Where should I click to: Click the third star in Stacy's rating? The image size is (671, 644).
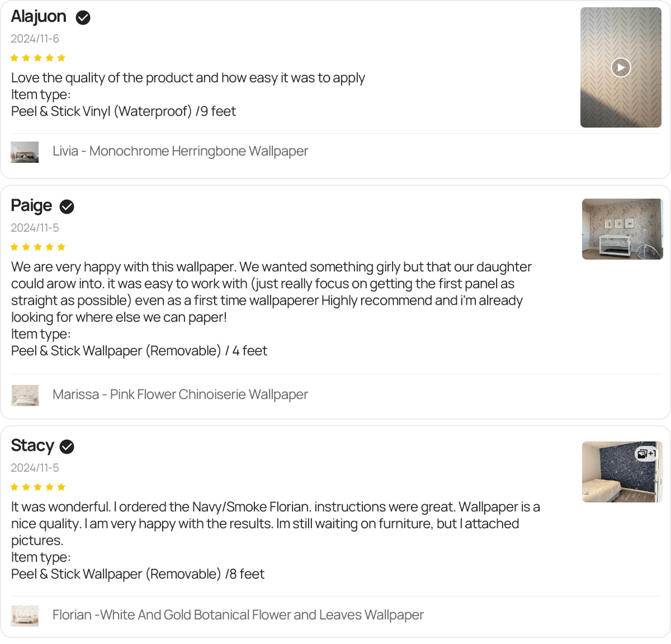[x=39, y=487]
